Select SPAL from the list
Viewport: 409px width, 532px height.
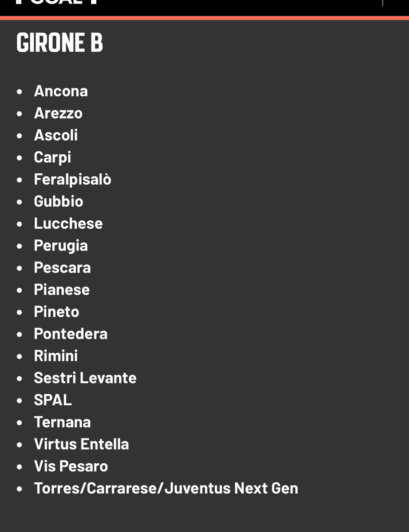[x=53, y=400]
